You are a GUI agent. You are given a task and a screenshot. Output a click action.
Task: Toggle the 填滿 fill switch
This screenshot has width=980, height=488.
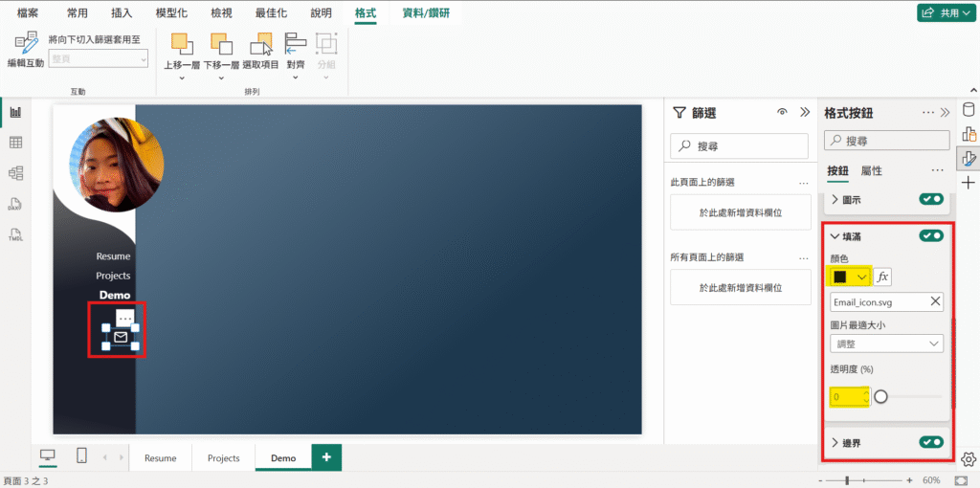click(x=930, y=235)
